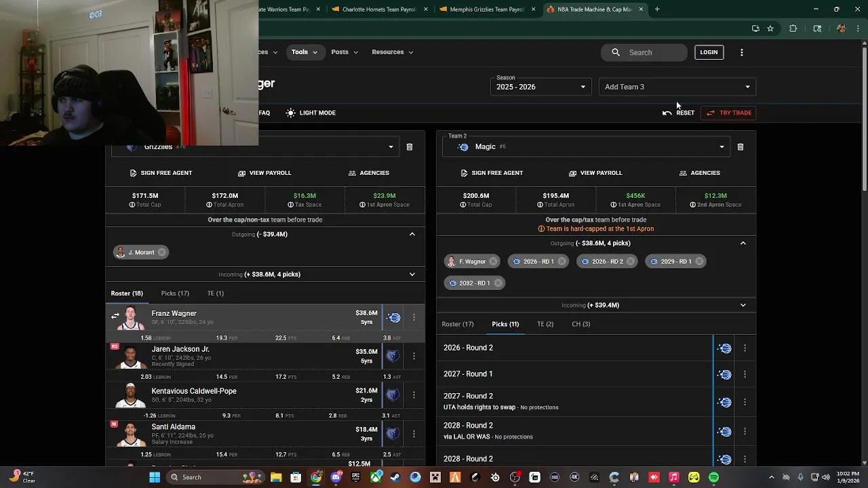Click Magic logo on 2026 - Round 2 pick

coord(725,348)
